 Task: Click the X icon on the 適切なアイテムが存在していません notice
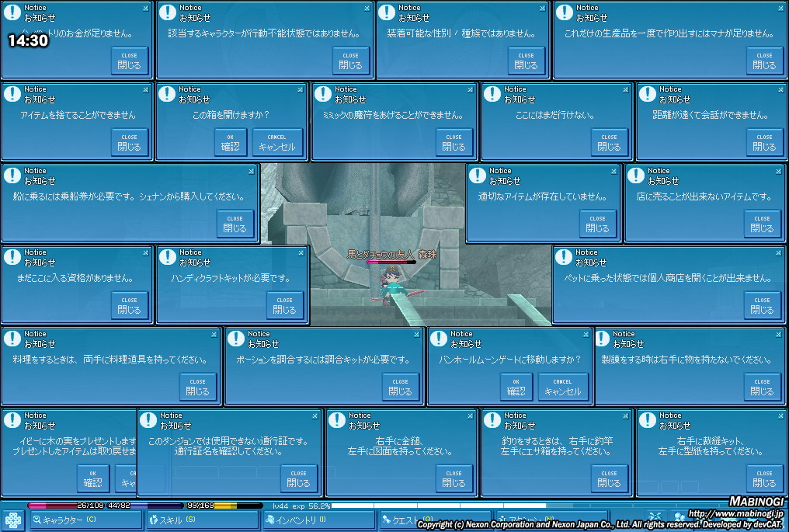[614, 171]
